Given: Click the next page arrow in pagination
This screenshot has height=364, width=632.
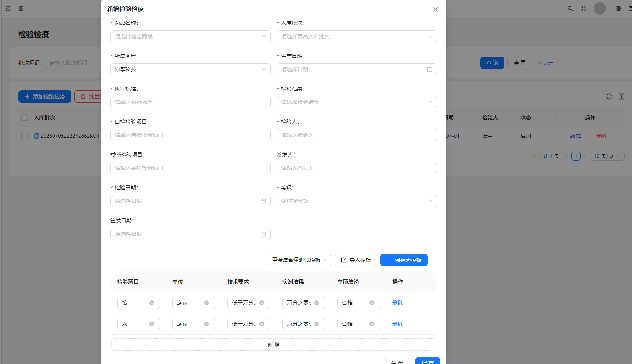Looking at the screenshot, I should point(585,156).
